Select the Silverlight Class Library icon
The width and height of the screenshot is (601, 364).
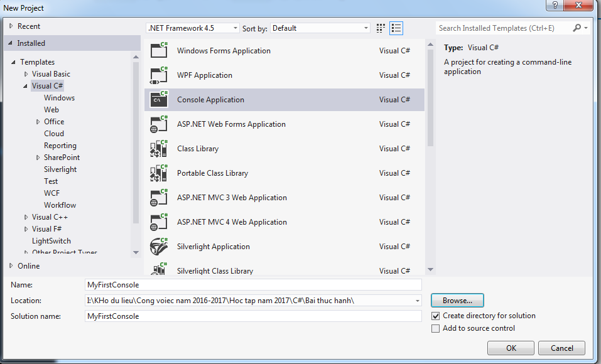tap(159, 268)
